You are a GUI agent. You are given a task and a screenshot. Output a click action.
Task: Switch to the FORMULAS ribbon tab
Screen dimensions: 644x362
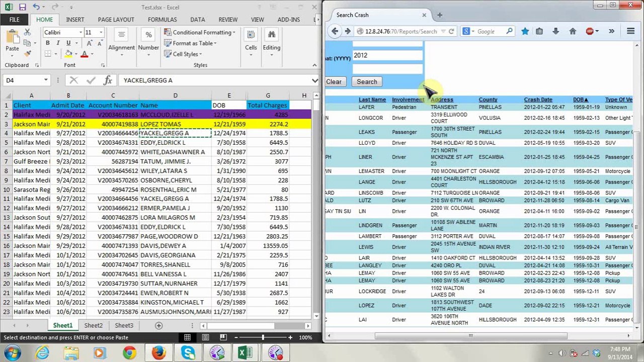[163, 20]
